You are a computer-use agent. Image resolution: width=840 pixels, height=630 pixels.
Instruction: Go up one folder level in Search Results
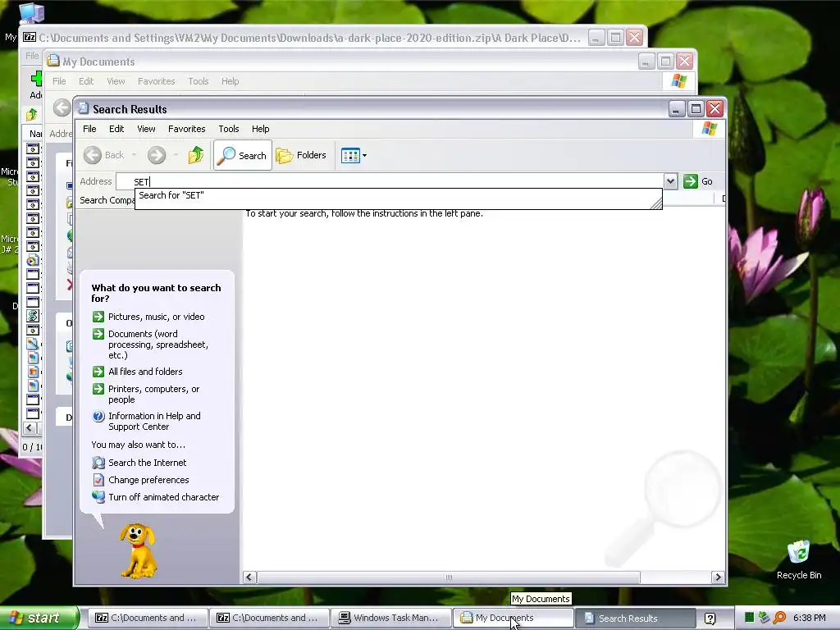point(196,155)
